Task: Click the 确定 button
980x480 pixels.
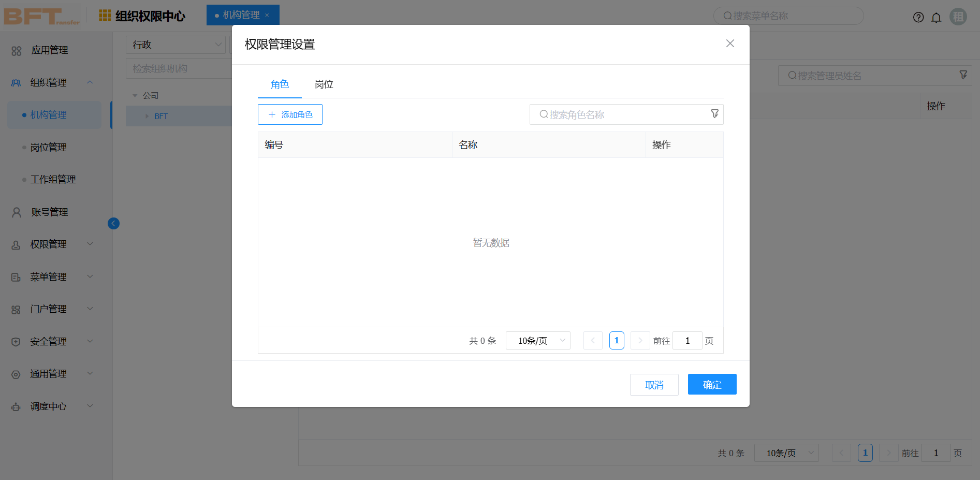Action: pyautogui.click(x=712, y=384)
